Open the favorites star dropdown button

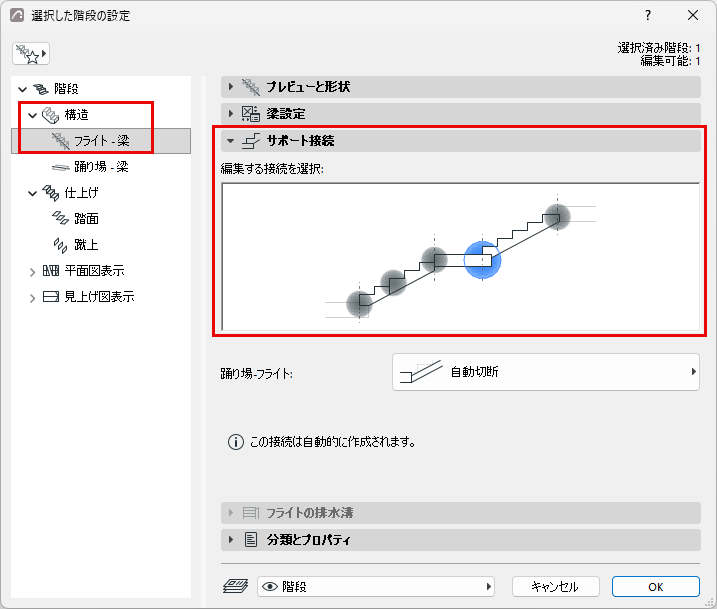coord(31,54)
